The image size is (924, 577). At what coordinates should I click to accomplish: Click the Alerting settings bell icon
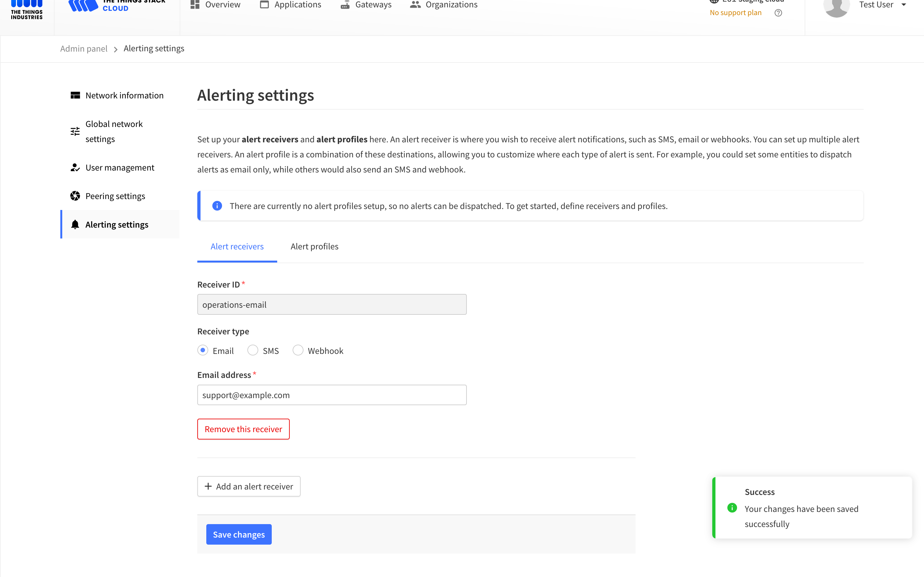click(x=75, y=225)
